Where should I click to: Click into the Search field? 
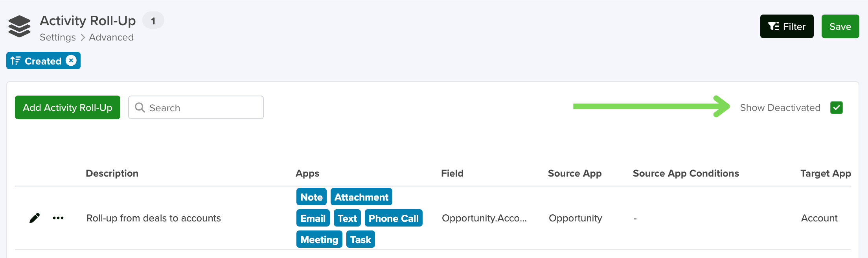tap(196, 107)
